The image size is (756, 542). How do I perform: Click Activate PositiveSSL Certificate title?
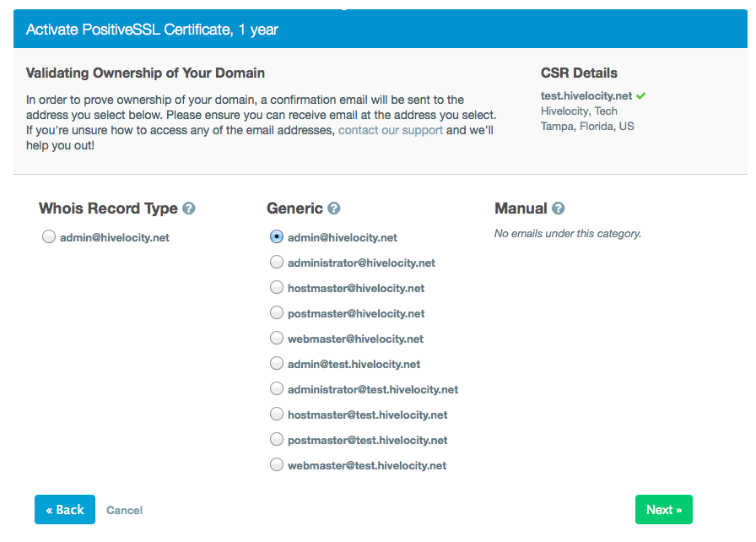pos(152,30)
